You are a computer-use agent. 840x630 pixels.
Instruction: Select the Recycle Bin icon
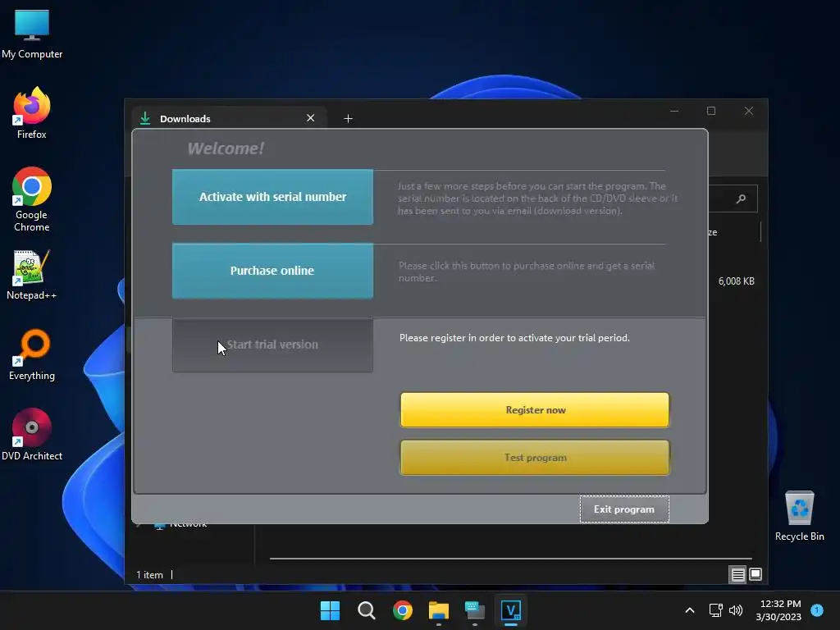click(x=799, y=516)
